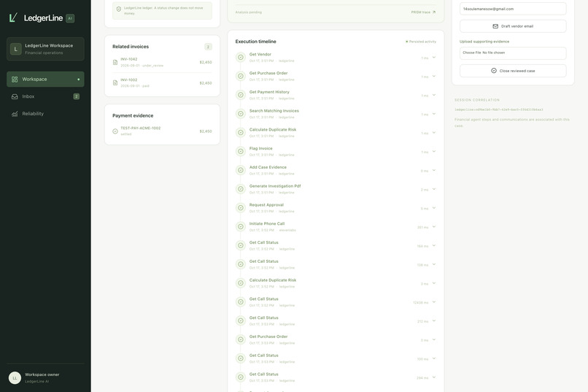Image resolution: width=588 pixels, height=392 pixels.
Task: Click the Workspace grid icon in sidebar
Action: coord(15,79)
